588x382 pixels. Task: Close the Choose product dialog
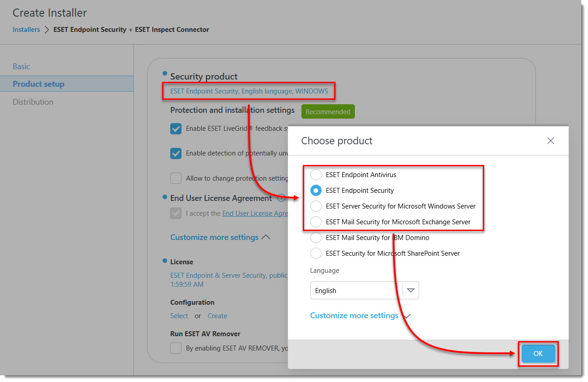(x=550, y=141)
